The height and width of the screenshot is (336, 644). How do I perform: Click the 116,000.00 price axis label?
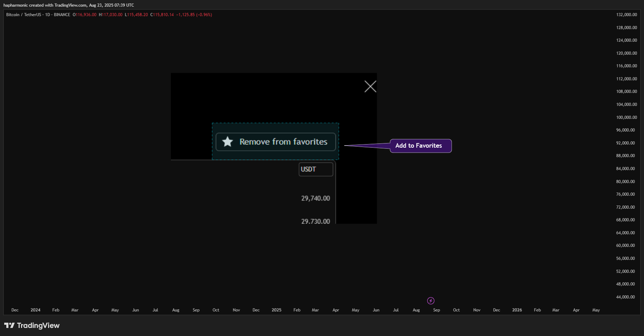pos(626,66)
